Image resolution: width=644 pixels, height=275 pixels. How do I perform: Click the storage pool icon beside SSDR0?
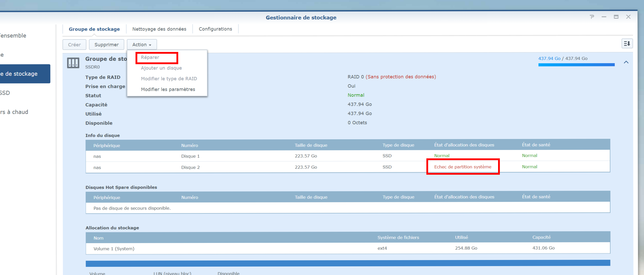coord(73,63)
